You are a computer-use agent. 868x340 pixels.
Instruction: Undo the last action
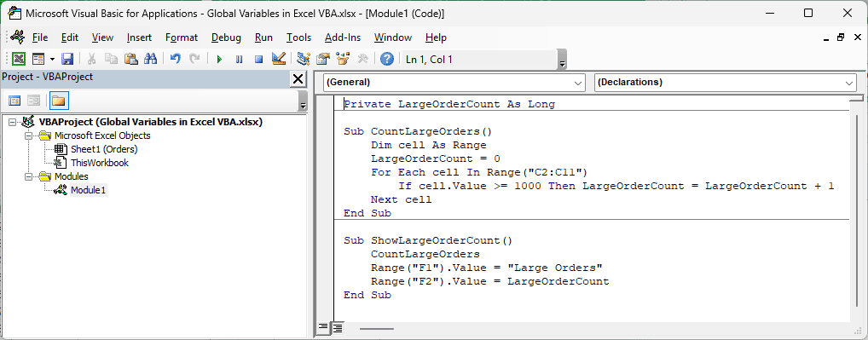point(176,59)
